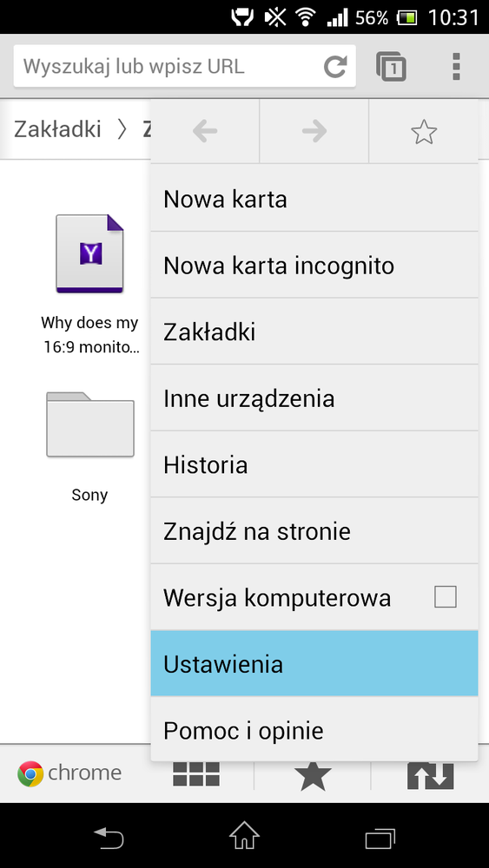This screenshot has height=868, width=489.
Task: Tap the forward arrow in menu
Action: [x=314, y=132]
